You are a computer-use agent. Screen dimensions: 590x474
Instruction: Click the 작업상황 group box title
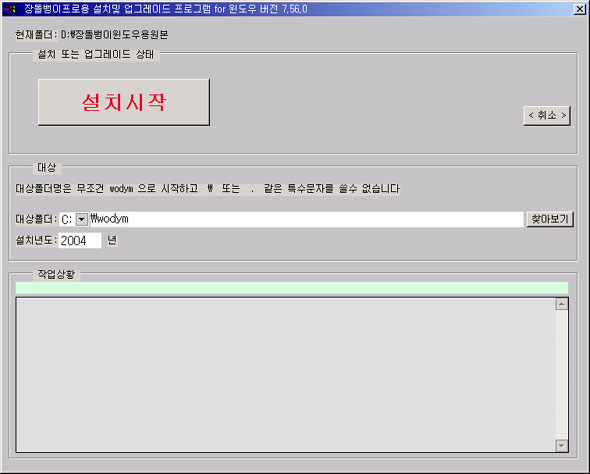[56, 274]
